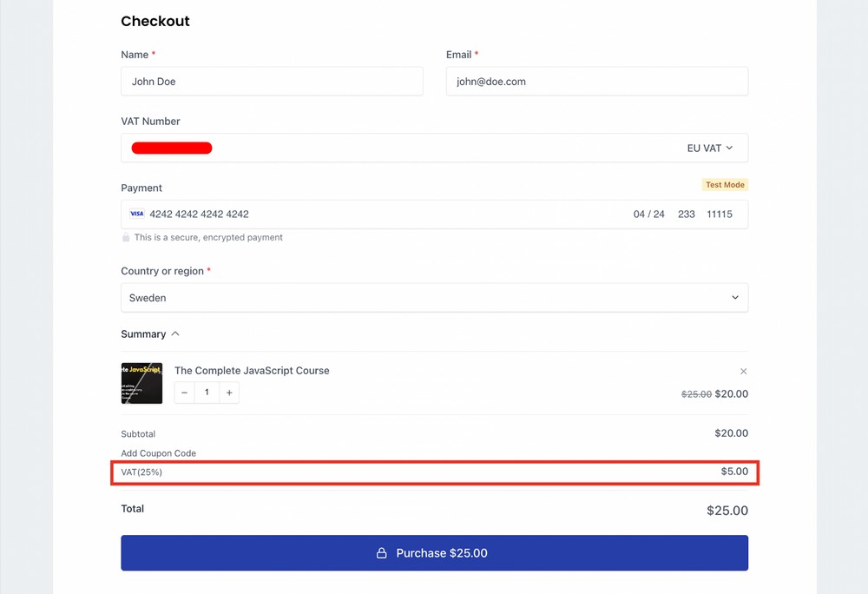
Task: Open the Country or region dropdown
Action: (434, 297)
